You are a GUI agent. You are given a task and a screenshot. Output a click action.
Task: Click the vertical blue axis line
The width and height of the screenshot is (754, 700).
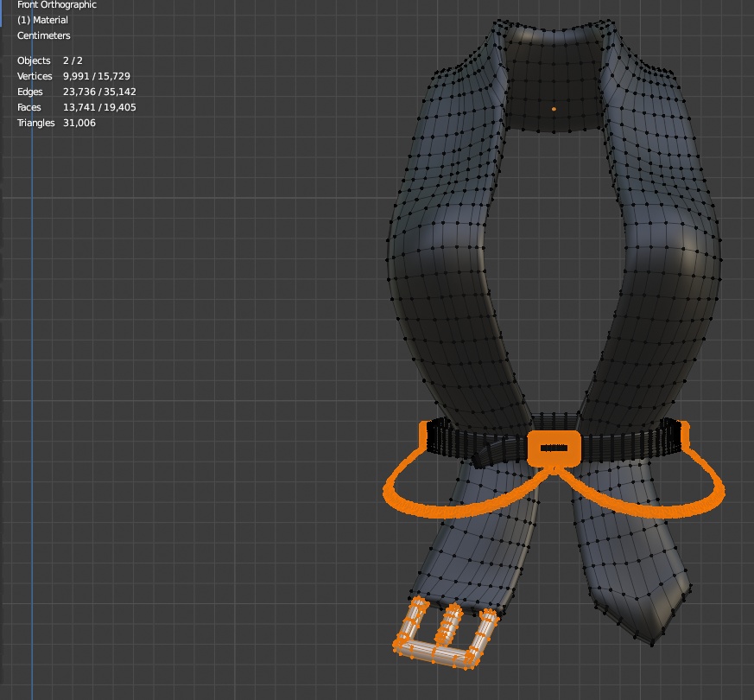point(33,346)
